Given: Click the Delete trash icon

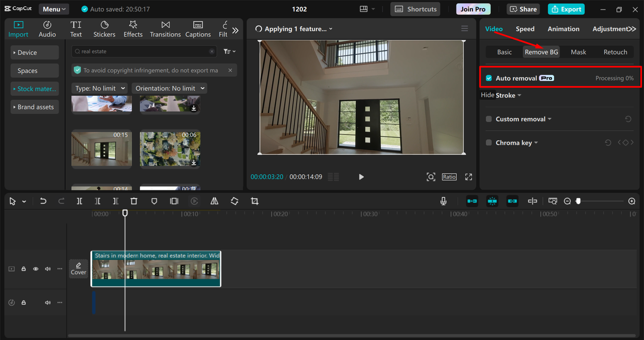Looking at the screenshot, I should tap(134, 201).
